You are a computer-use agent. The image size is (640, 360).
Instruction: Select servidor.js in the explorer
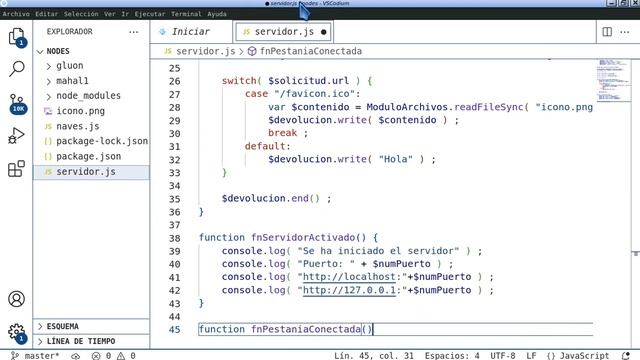91,172
